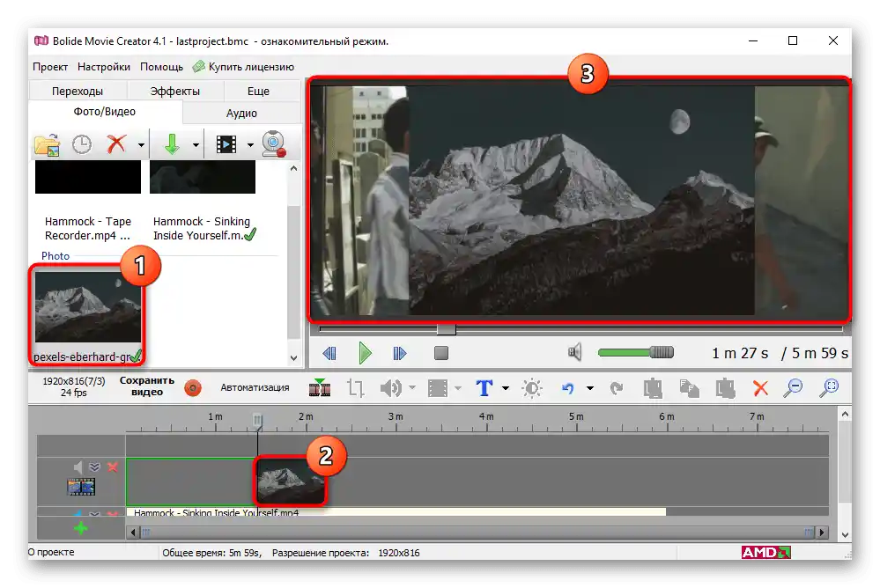Viewport: 880px width, 588px height.
Task: Click the clock history icon in media panel
Action: coord(82,144)
